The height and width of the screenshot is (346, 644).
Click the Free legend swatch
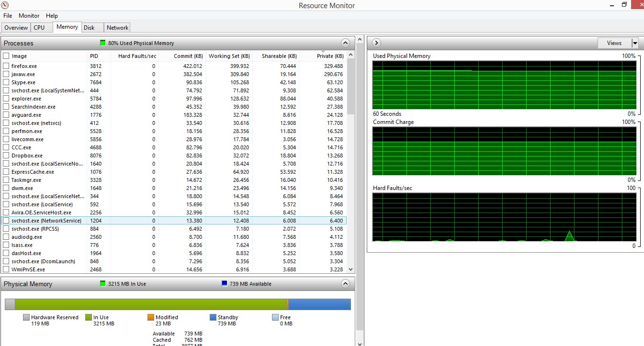coord(275,317)
